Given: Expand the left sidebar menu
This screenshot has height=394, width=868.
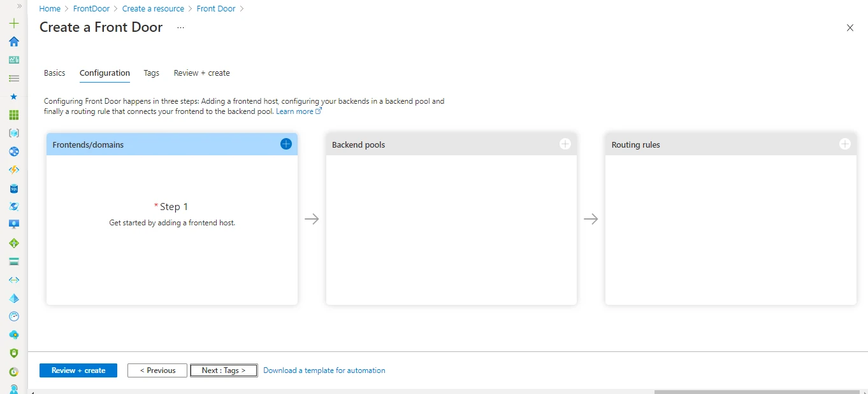Looking at the screenshot, I should (19, 6).
